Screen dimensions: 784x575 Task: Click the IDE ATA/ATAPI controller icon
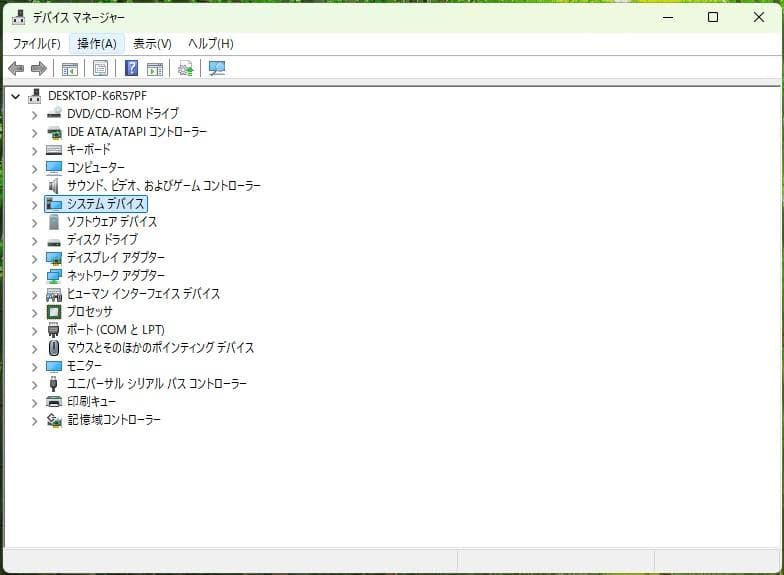[x=54, y=132]
